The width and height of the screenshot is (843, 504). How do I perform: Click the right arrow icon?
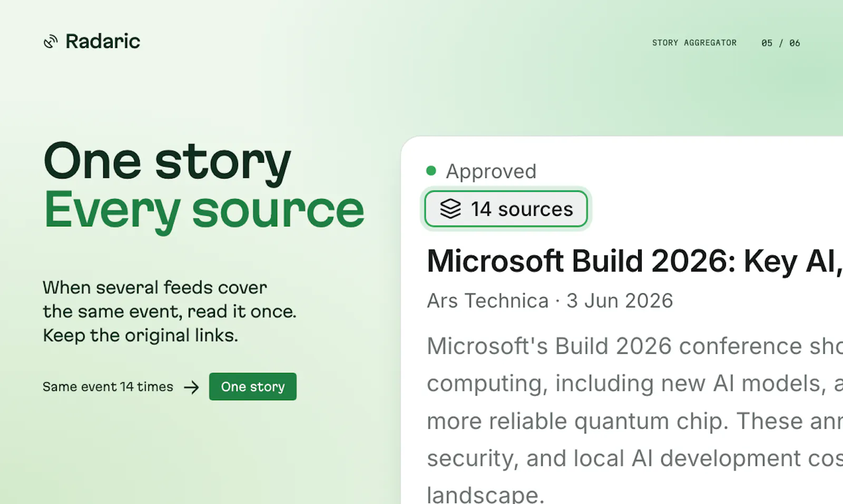(x=191, y=387)
